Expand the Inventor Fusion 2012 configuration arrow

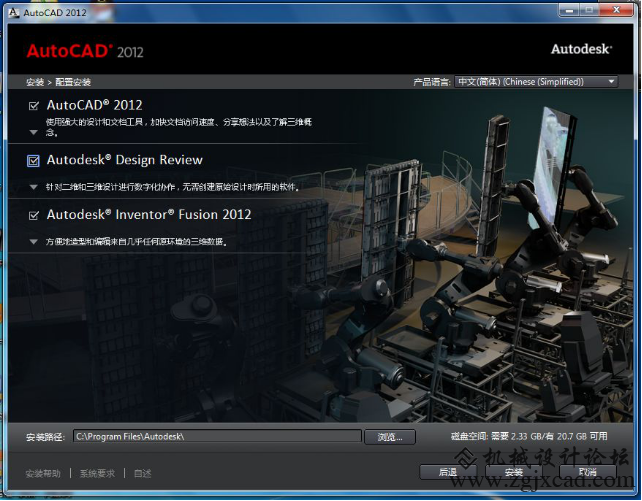pyautogui.click(x=34, y=241)
